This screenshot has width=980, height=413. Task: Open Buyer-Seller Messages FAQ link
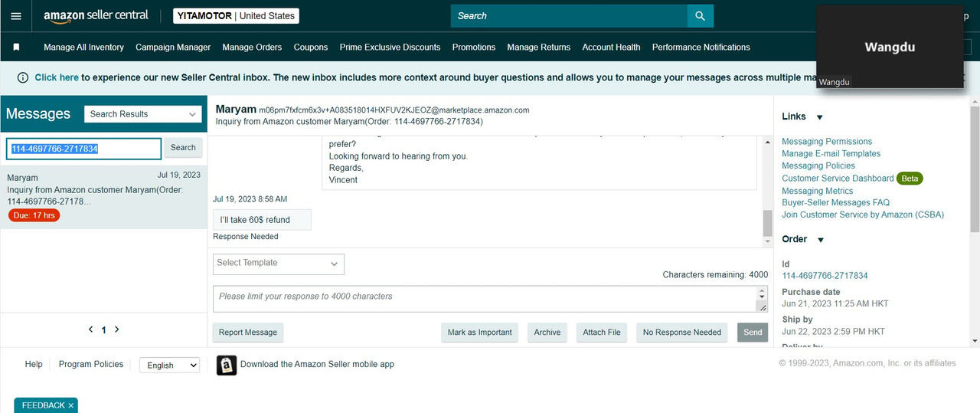click(835, 203)
